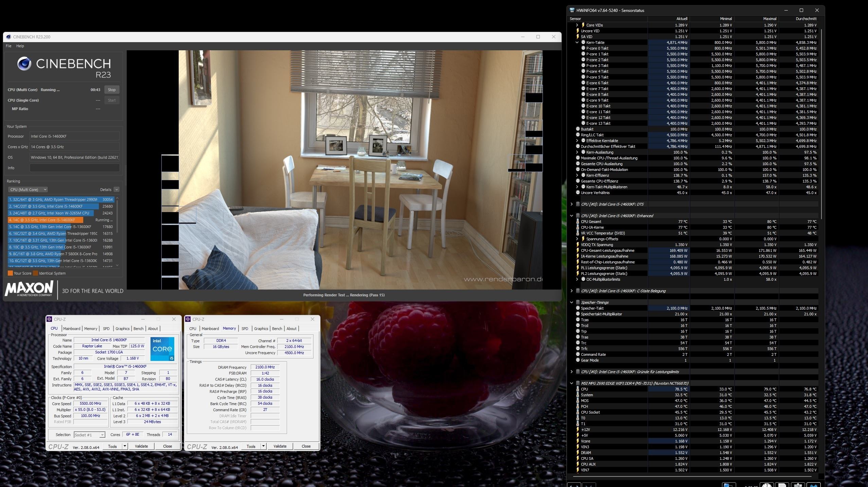Open HWiNFO settings gear icon at bottom
868x487 pixels.
tap(797, 485)
